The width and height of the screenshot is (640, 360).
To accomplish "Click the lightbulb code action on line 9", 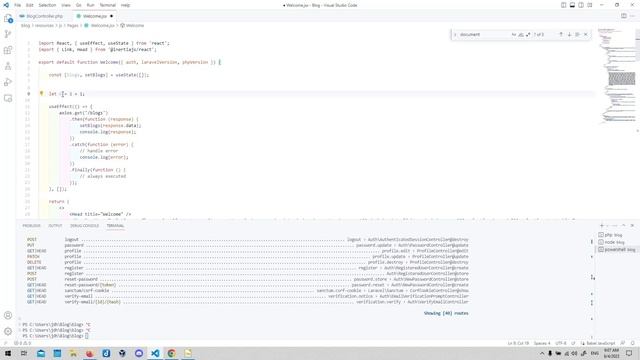I will [41, 93].
